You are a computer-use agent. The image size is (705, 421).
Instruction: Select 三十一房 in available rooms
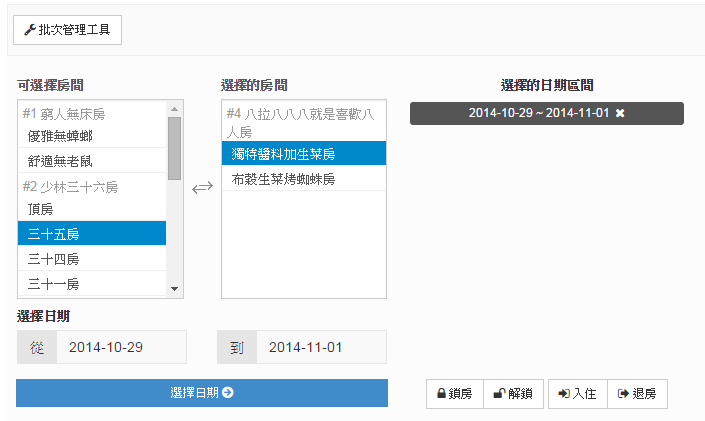[92, 284]
